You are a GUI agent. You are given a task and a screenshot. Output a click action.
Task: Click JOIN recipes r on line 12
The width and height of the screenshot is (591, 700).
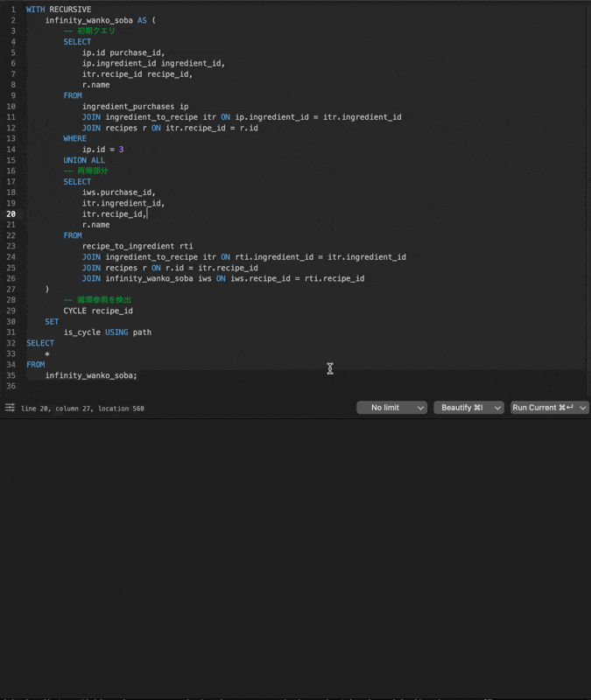[170, 128]
